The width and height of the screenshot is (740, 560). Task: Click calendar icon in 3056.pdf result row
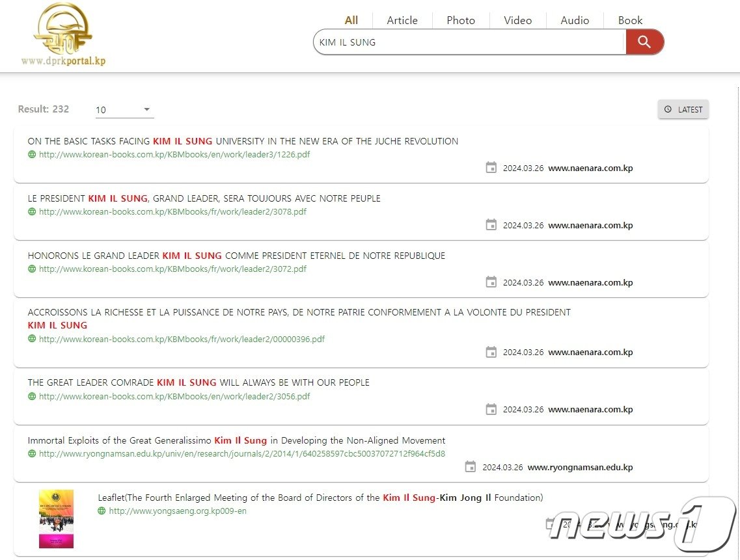(491, 410)
